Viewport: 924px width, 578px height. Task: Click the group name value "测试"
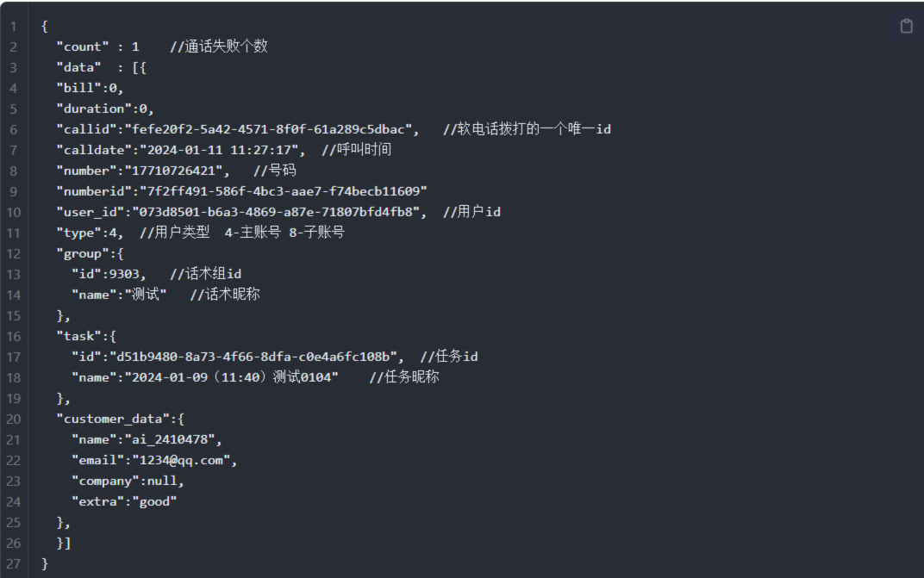(x=145, y=295)
